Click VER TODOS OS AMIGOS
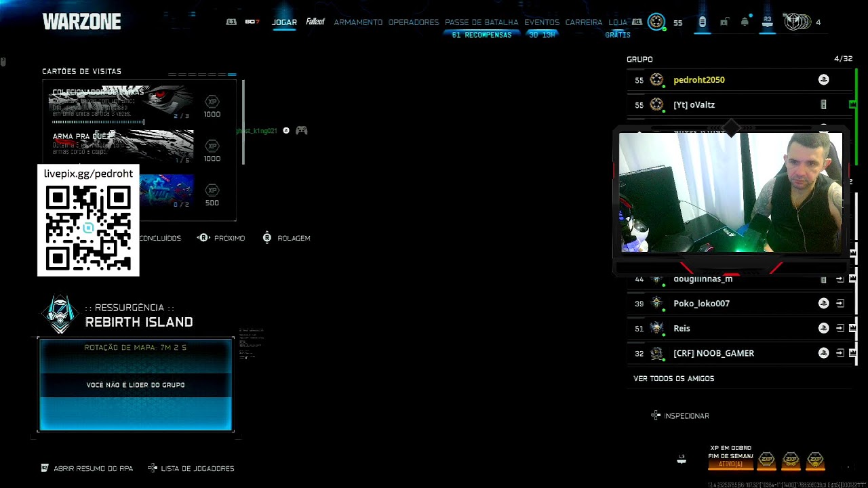The width and height of the screenshot is (868, 488). coord(673,378)
